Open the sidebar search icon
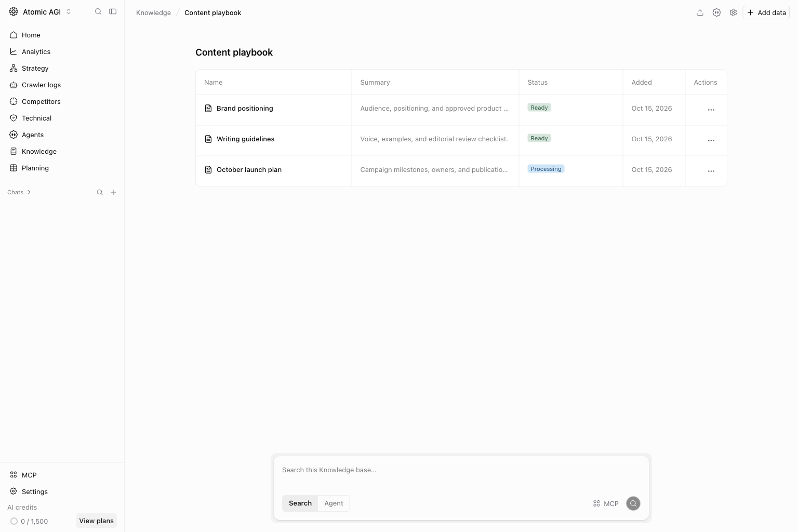This screenshot has width=798, height=532. (98, 11)
